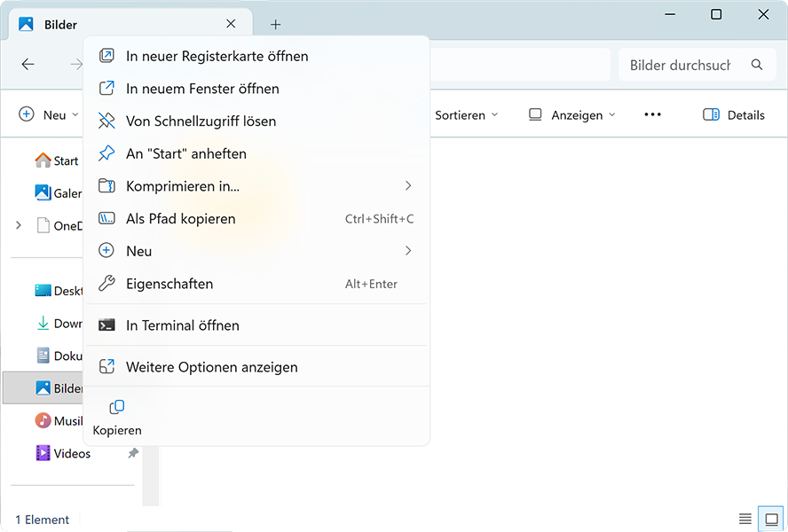The width and height of the screenshot is (788, 532).
Task: Select Eigenschaften from context menu
Action: coord(169,284)
